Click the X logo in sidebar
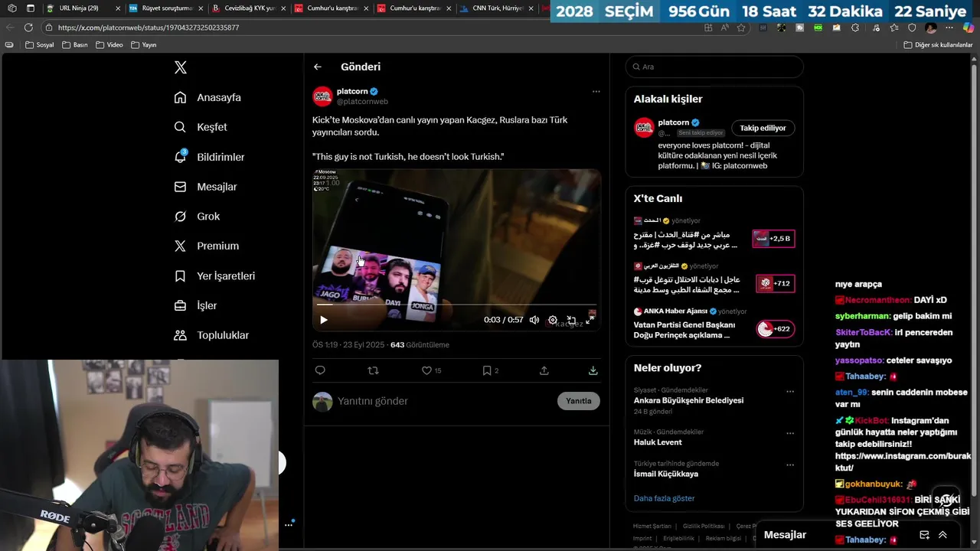The height and width of the screenshot is (551, 980). (x=181, y=67)
